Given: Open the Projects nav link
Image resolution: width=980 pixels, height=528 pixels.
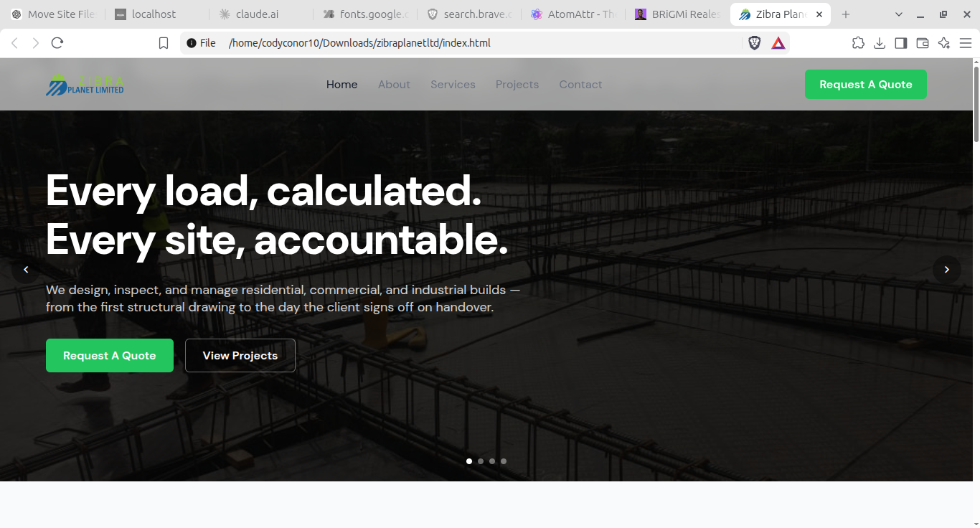Looking at the screenshot, I should click(x=517, y=85).
